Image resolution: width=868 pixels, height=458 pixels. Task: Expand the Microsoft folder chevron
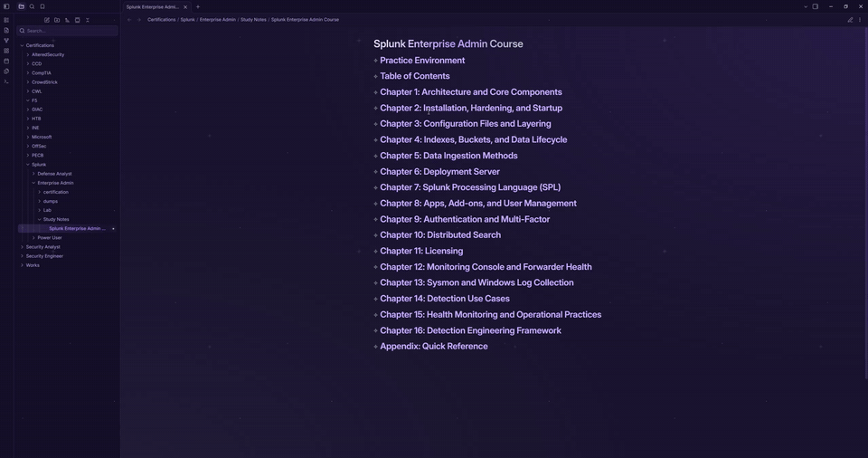pos(28,137)
